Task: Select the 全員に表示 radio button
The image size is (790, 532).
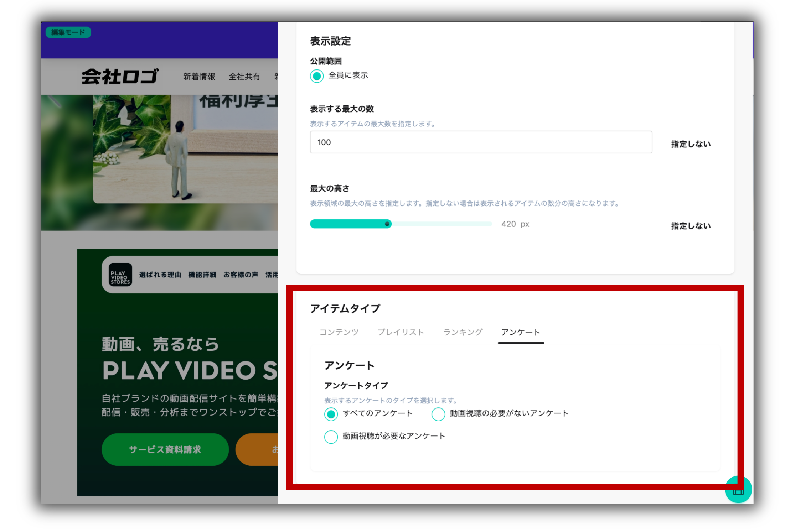Action: (317, 76)
